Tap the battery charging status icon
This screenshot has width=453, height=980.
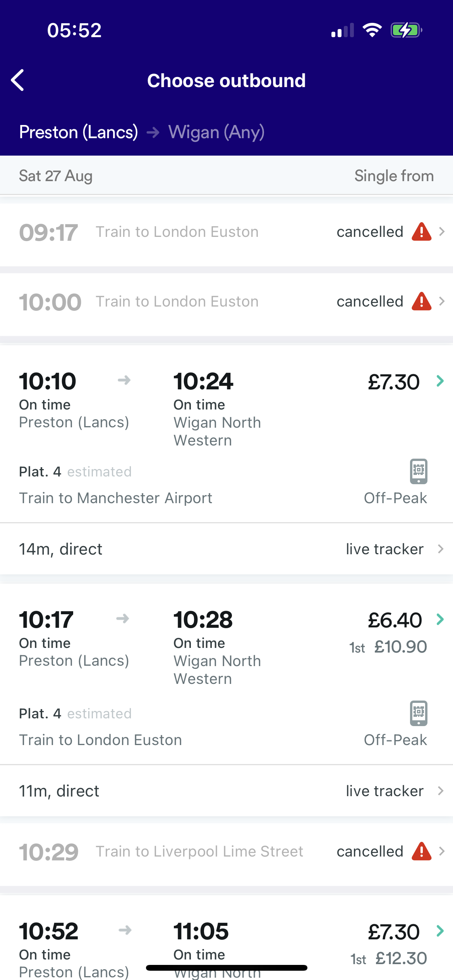click(406, 30)
